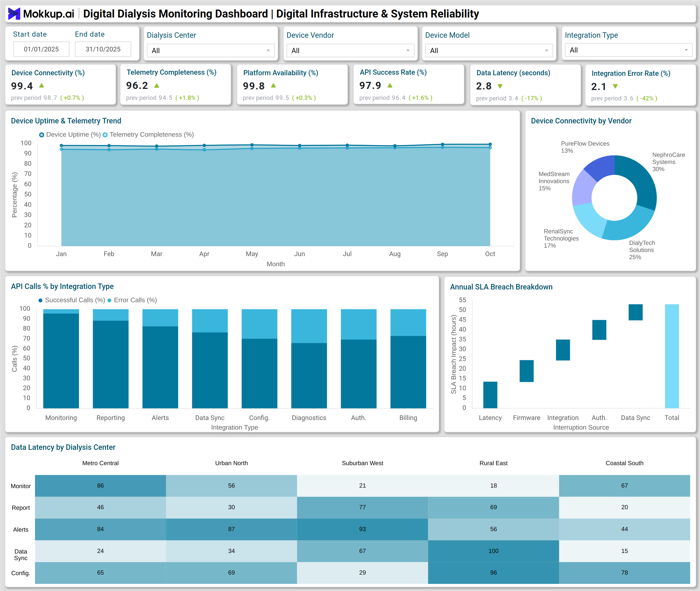Click the Metro Central column header
This screenshot has width=700, height=591.
[100, 463]
